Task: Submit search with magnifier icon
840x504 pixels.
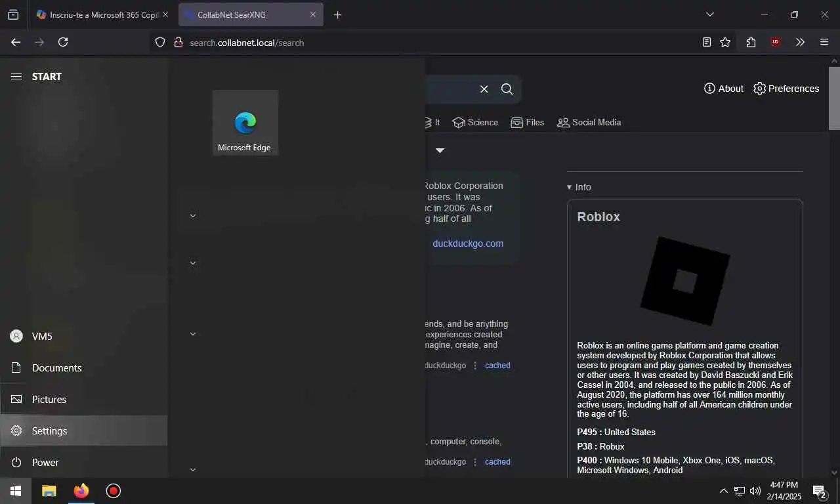Action: click(x=507, y=89)
